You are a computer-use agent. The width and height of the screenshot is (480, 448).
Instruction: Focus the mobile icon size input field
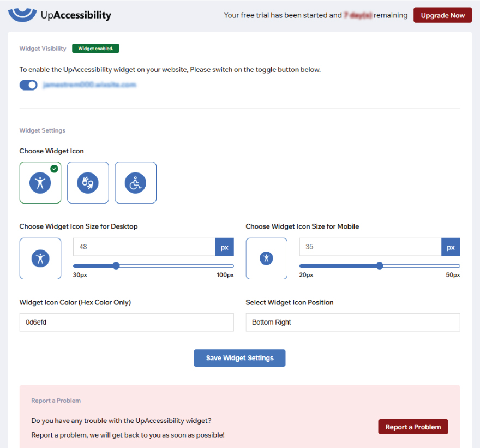(370, 247)
